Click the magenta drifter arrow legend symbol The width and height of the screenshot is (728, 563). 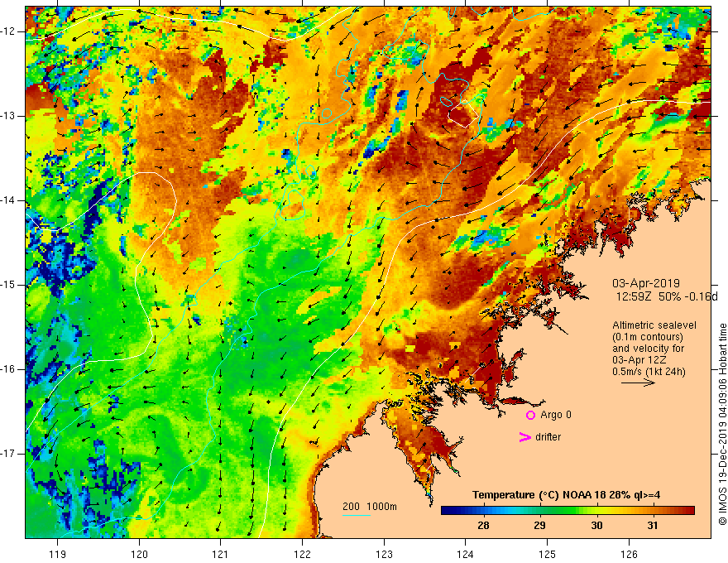tap(524, 437)
